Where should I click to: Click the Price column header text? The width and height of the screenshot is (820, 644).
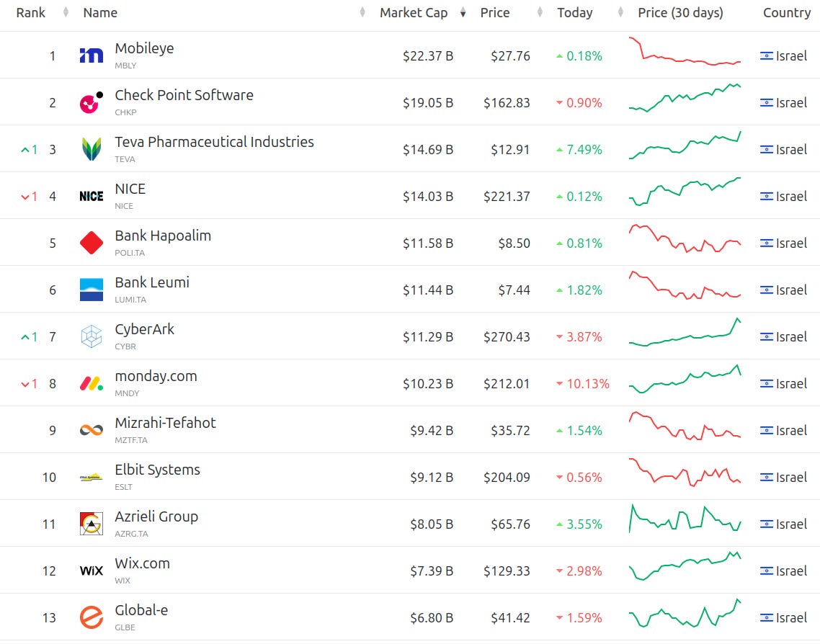(x=495, y=12)
